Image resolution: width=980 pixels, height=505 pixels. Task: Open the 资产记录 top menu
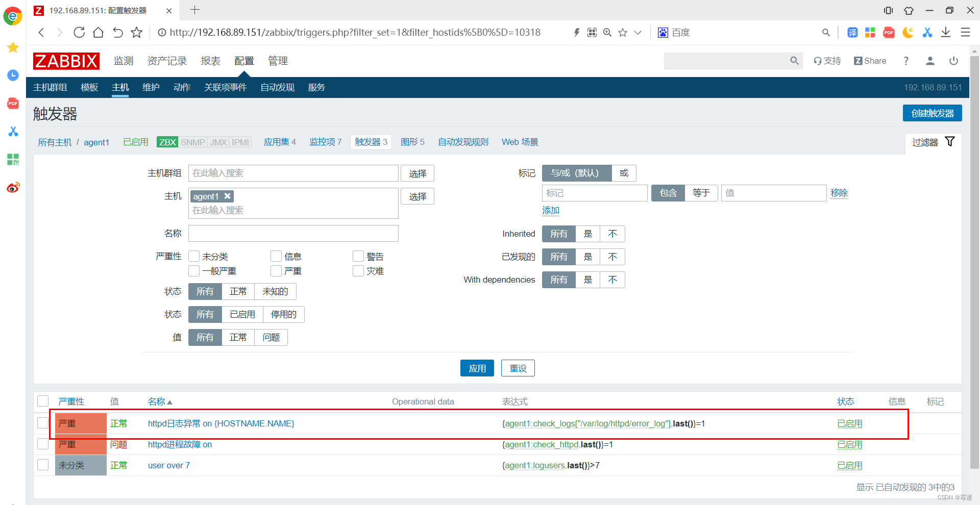coord(167,61)
